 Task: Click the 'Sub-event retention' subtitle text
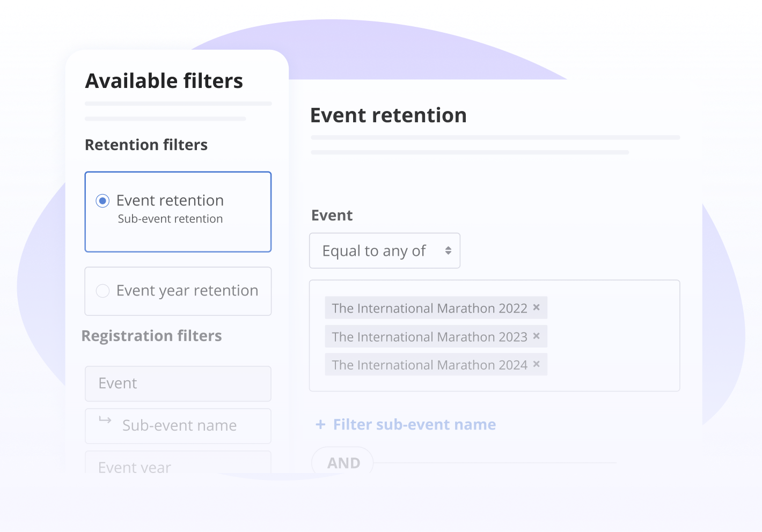click(x=170, y=219)
